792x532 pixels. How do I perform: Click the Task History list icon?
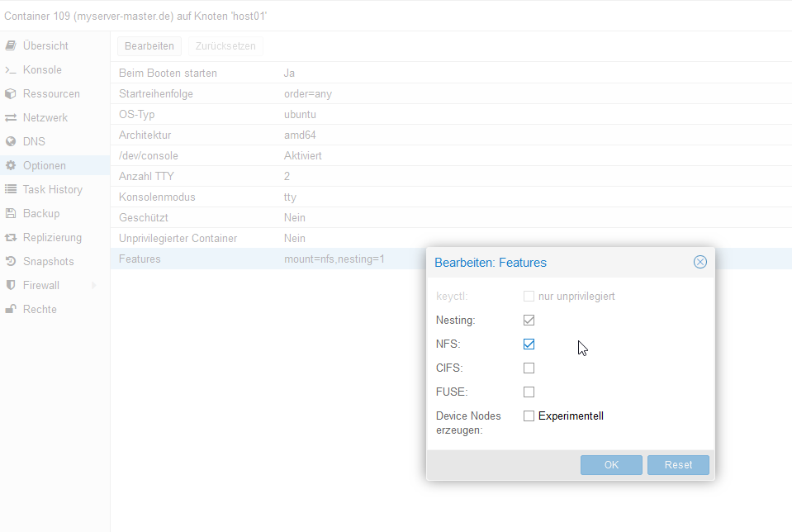[x=11, y=189]
